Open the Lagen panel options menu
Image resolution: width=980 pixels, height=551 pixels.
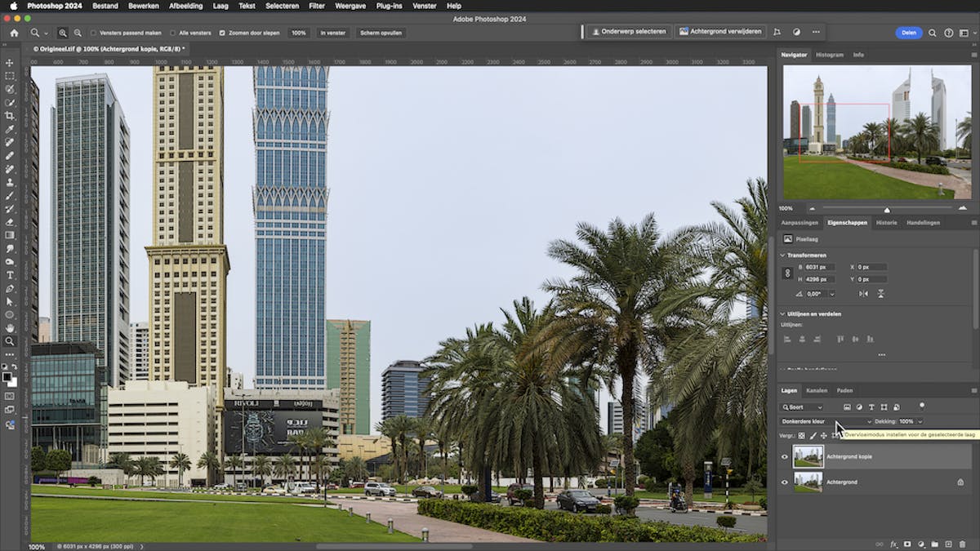973,390
